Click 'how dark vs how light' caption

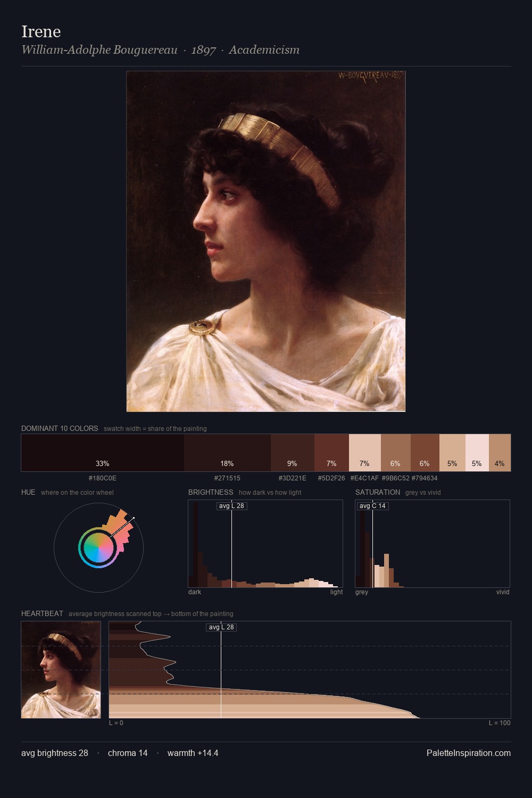pyautogui.click(x=270, y=493)
